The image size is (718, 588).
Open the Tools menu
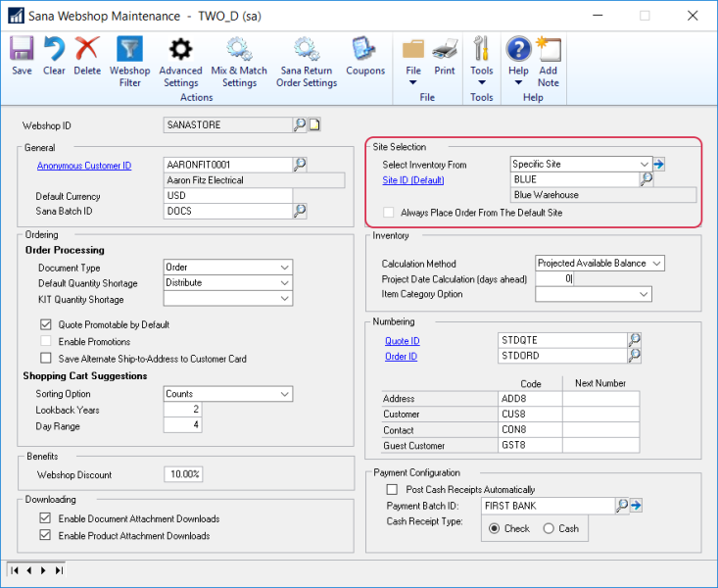click(x=481, y=63)
